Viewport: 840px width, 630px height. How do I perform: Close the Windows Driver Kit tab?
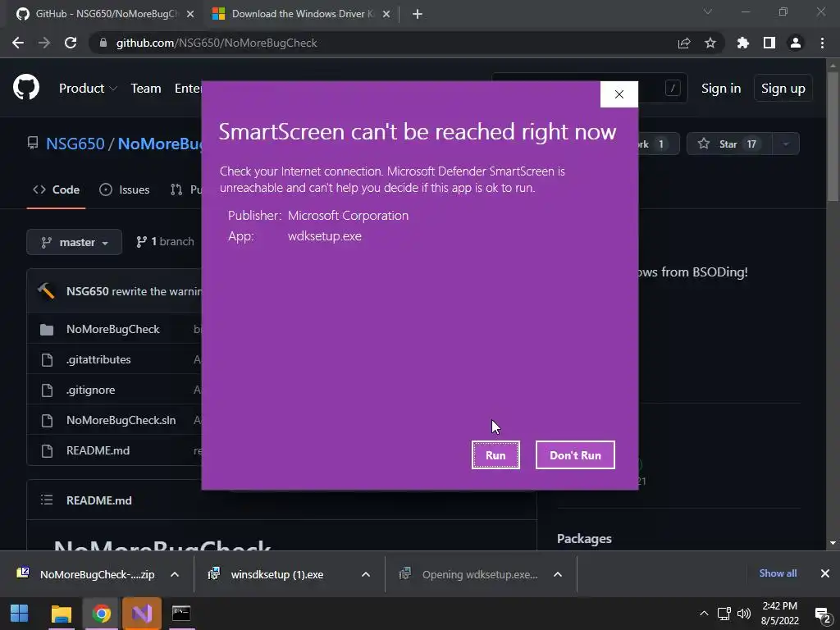pyautogui.click(x=386, y=14)
